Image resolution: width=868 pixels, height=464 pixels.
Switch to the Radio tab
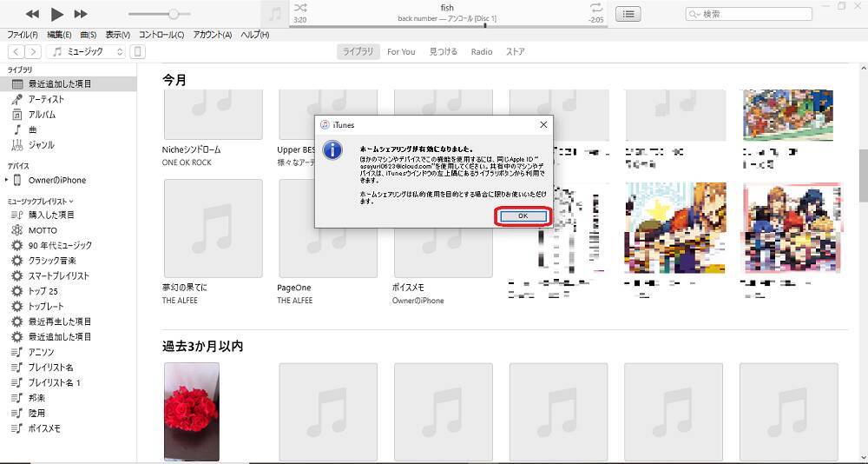click(482, 51)
